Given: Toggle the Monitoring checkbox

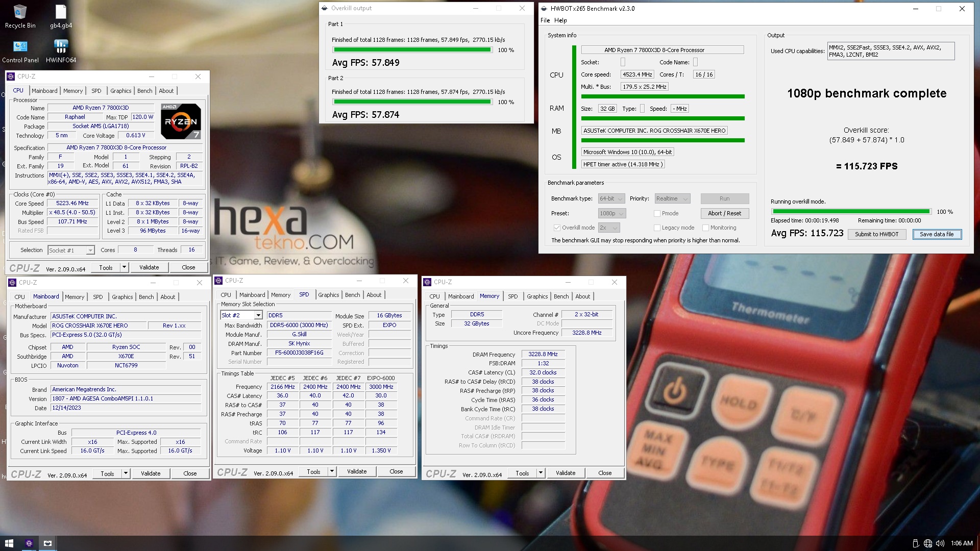Looking at the screenshot, I should 705,228.
